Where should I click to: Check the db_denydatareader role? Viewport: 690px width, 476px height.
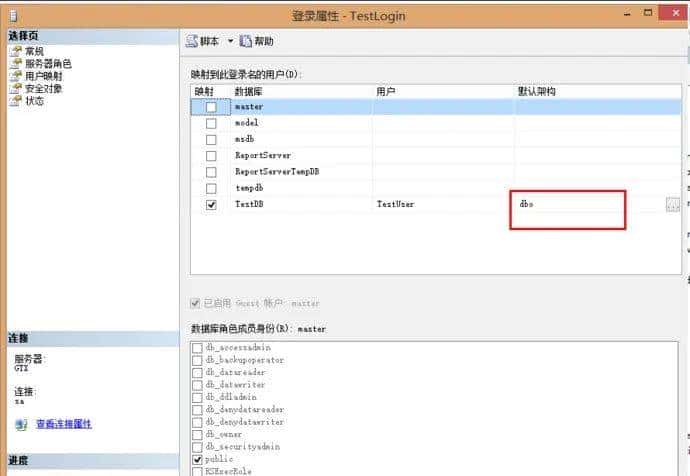197,410
